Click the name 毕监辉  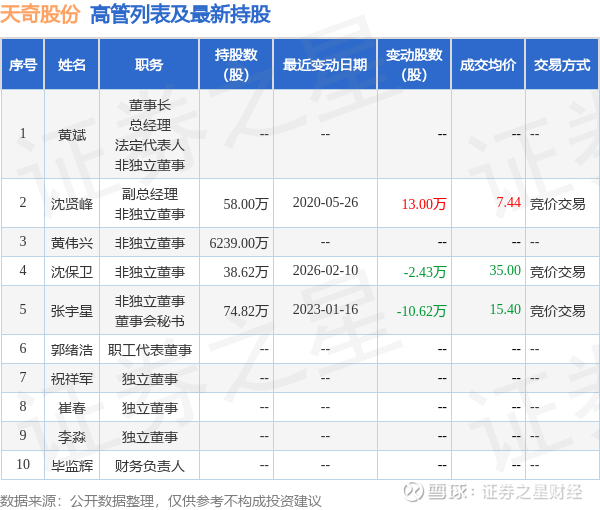(x=72, y=466)
